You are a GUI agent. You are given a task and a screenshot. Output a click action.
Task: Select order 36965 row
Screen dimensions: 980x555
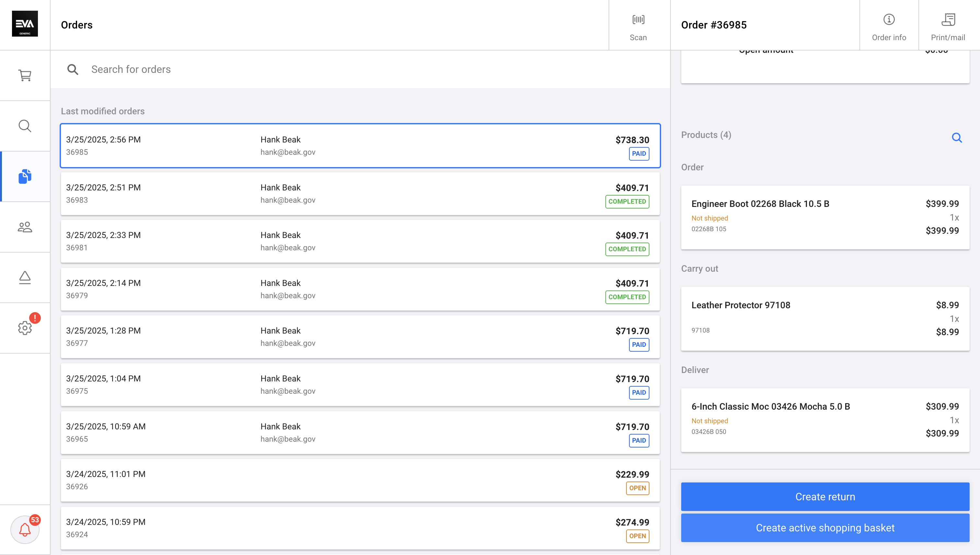coord(360,432)
